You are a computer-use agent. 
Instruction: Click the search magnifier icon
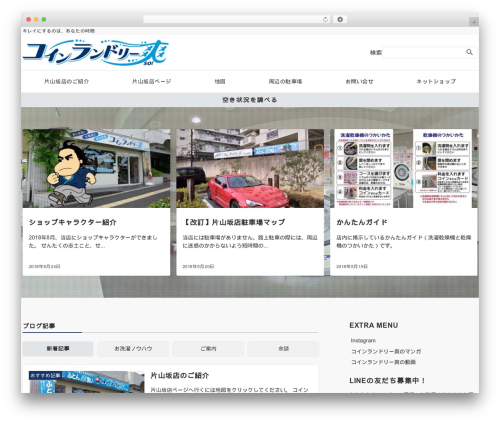coord(469,52)
